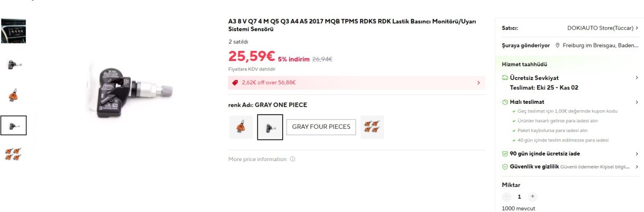Click the Güvenlik ve gizlilik shield icon
This screenshot has height=212, width=644.
coord(505,167)
